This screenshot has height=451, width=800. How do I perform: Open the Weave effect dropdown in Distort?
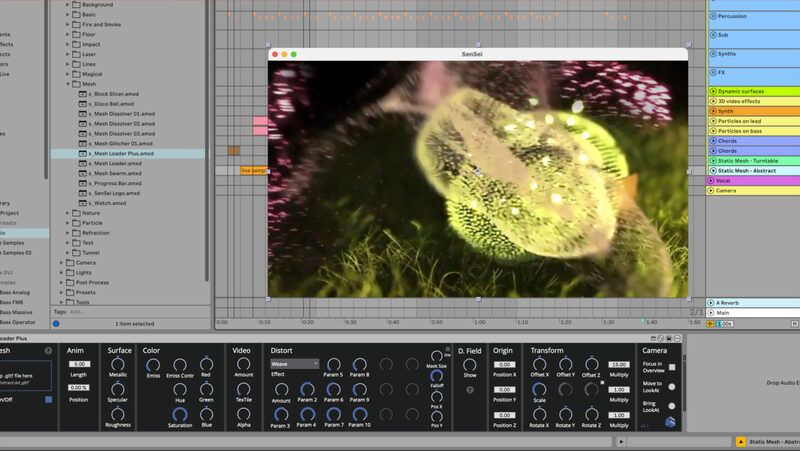pos(294,364)
